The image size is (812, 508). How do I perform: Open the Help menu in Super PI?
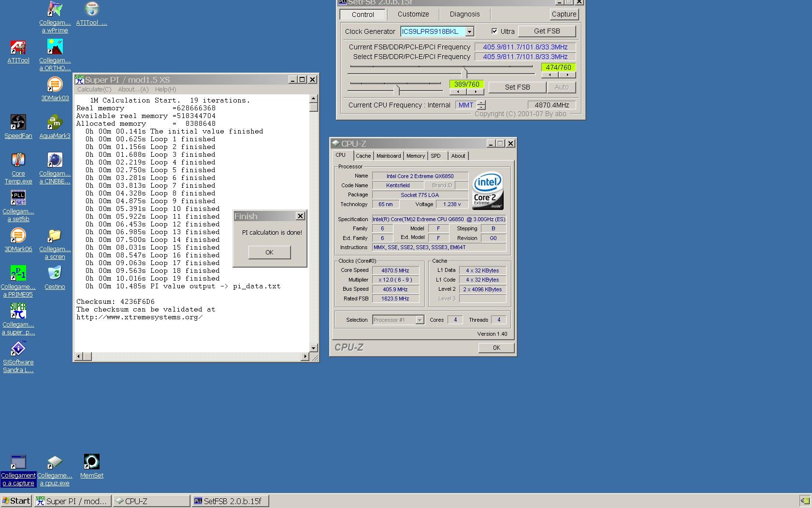(x=165, y=90)
